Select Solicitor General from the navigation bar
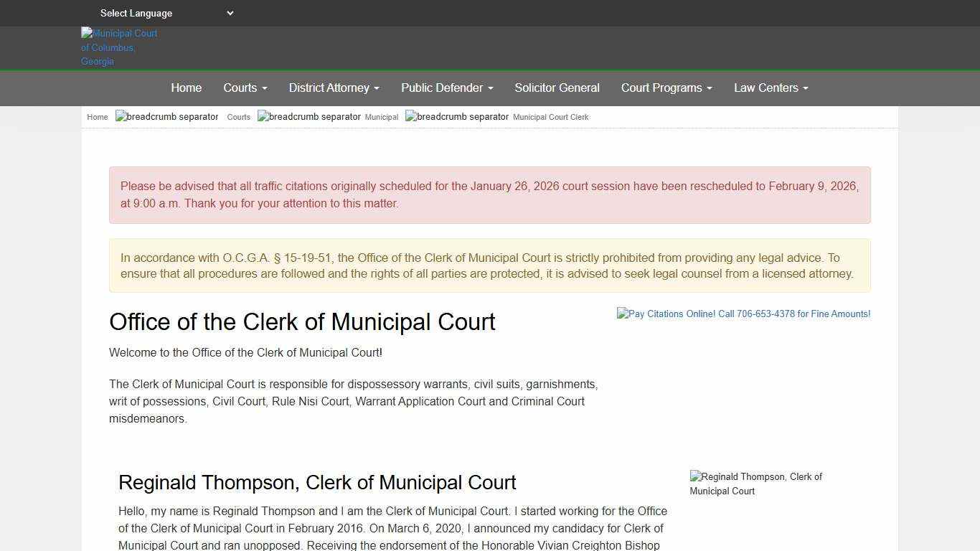 (x=557, y=88)
